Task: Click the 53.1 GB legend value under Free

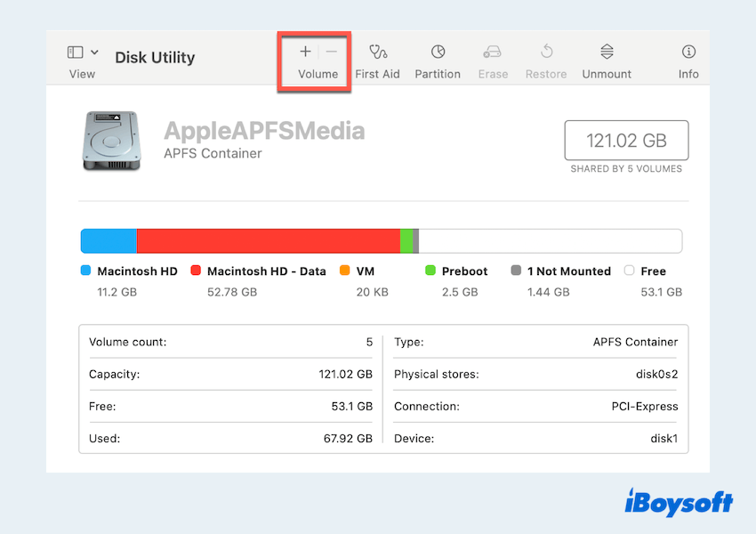Action: (662, 292)
